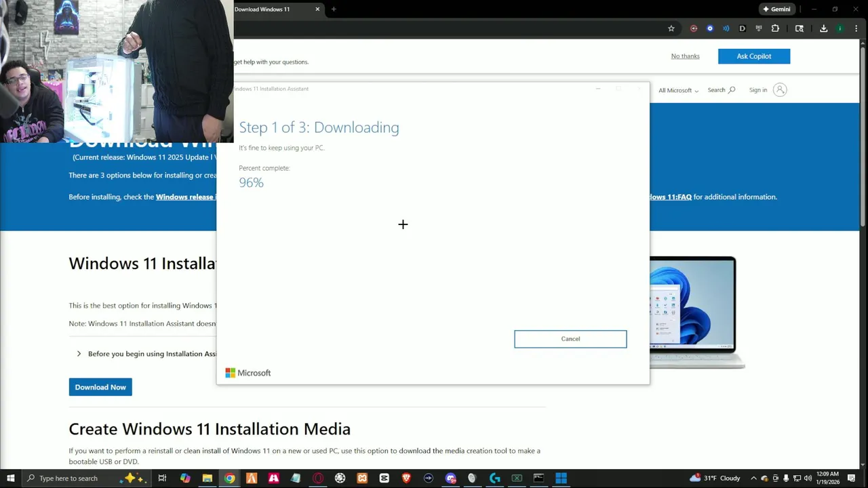This screenshot has width=868, height=488.
Task: Open a new Chrome tab
Action: click(x=334, y=9)
